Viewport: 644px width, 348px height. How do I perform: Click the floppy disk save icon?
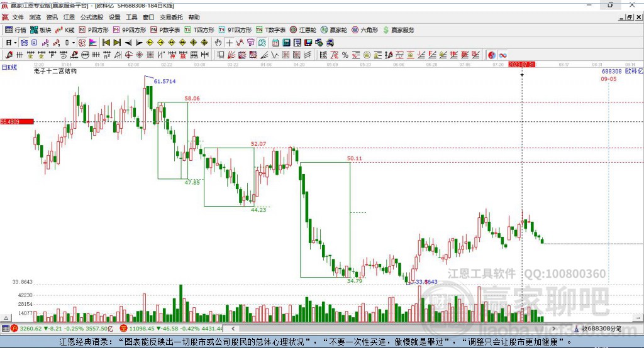point(308,43)
